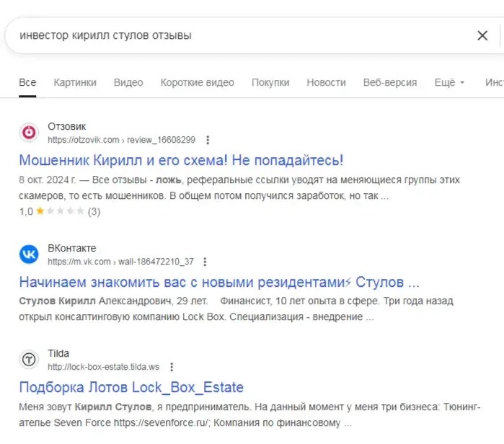Click snippet text Меня зовут Кирилл Стулов
Viewport: 504px width, 444px height.
tap(85, 407)
